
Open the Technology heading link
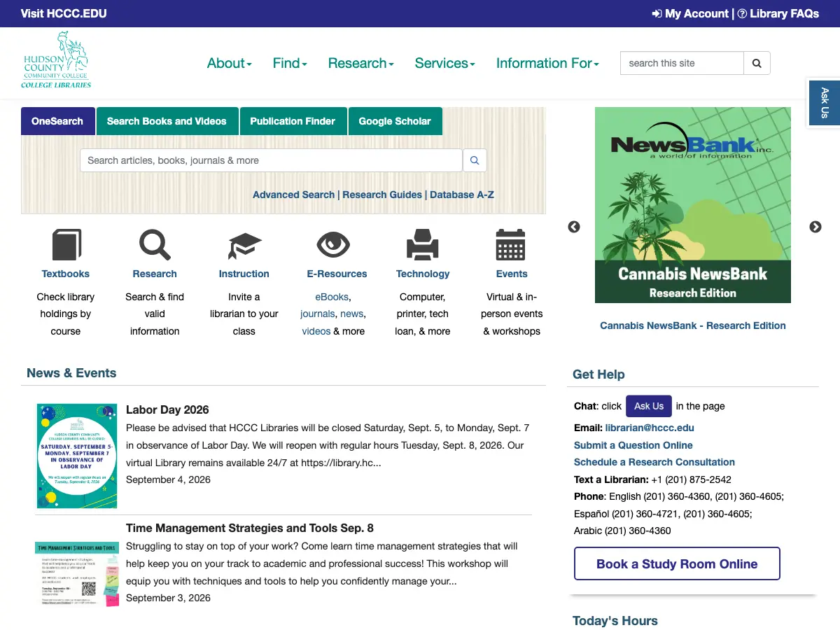pos(423,274)
